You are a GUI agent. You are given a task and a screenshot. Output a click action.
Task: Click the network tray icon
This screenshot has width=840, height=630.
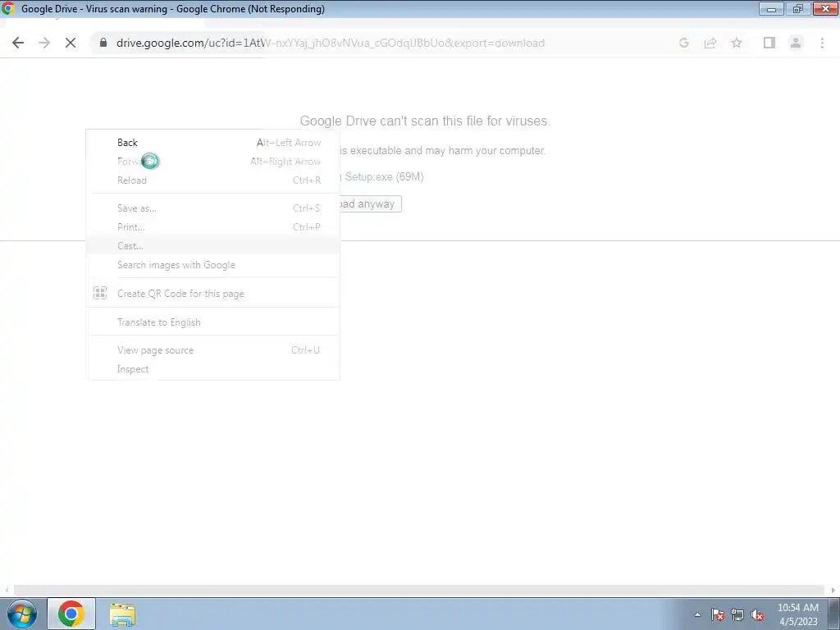[737, 614]
